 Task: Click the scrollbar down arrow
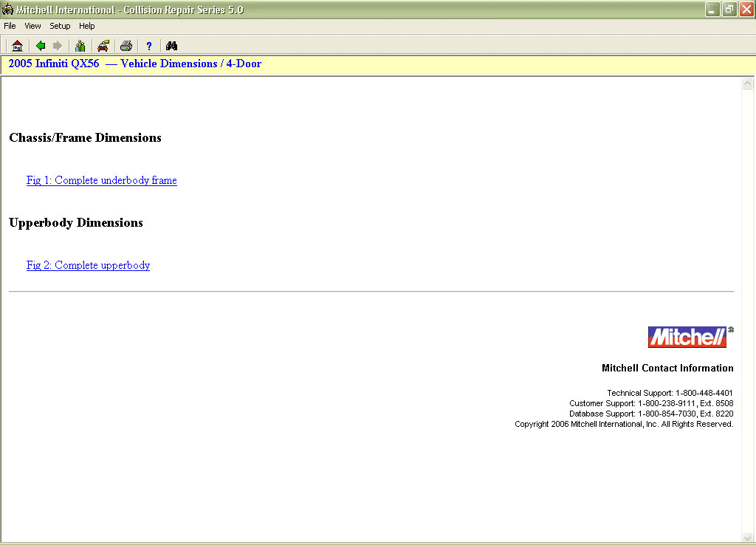click(x=747, y=538)
